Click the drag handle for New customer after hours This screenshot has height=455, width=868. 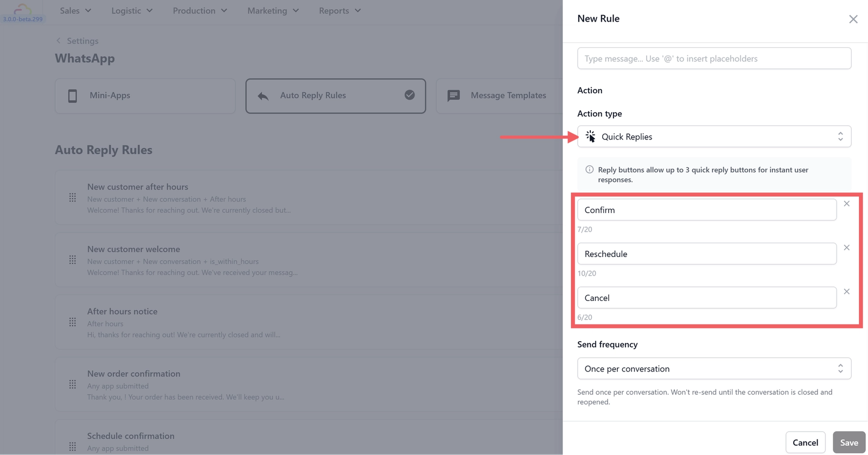(73, 198)
